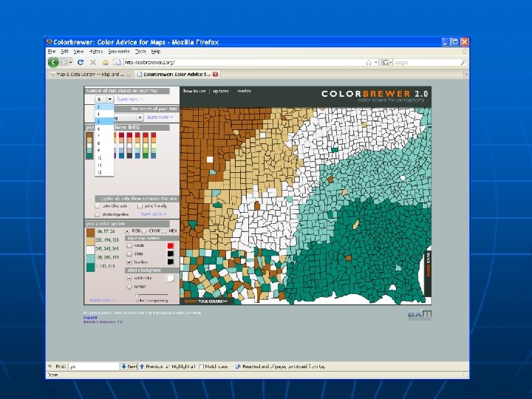The height and width of the screenshot is (399, 532).
Task: Click the Google search engine icon
Action: 385,62
